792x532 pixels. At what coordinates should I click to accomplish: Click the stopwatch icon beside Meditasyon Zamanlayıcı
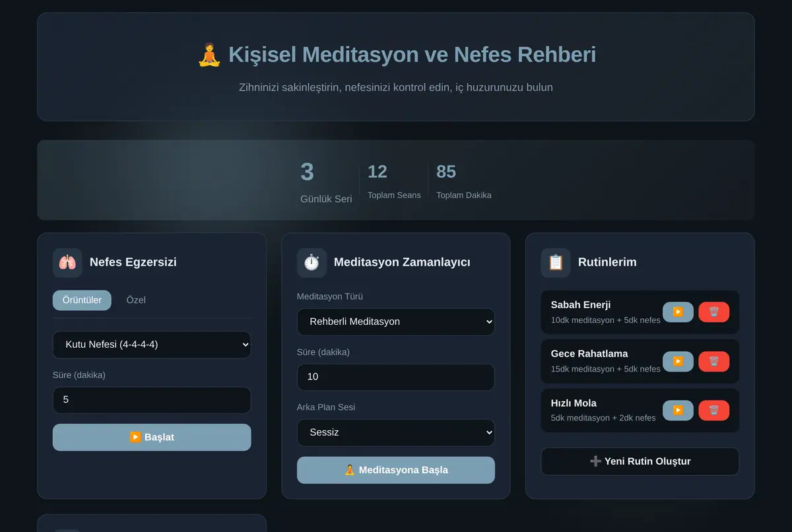(312, 263)
